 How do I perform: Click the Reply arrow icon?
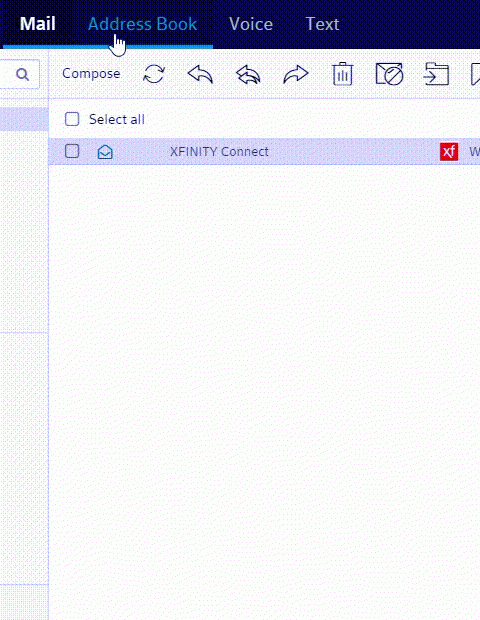pyautogui.click(x=200, y=74)
